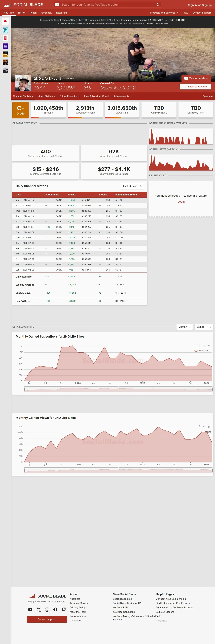Open Social Blade's X page from footer icon
215x644 pixels.
tap(39, 610)
